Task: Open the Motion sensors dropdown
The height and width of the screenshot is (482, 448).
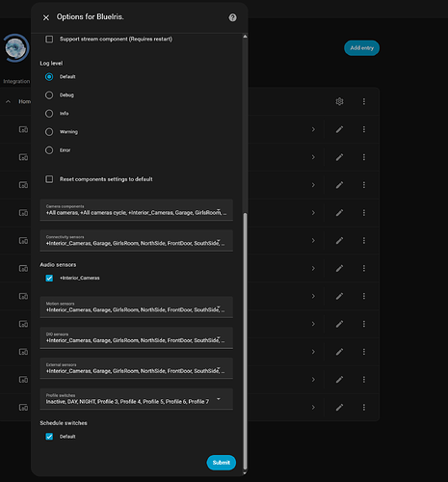Action: point(136,308)
